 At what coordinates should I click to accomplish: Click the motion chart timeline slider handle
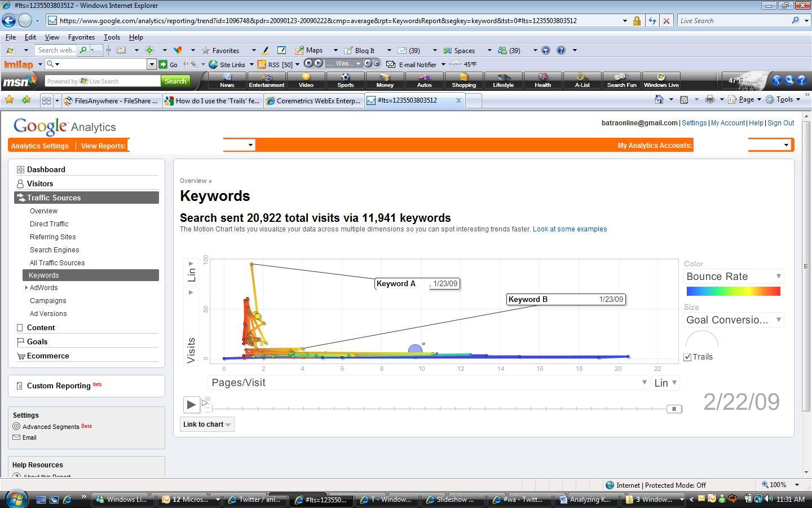(x=674, y=409)
